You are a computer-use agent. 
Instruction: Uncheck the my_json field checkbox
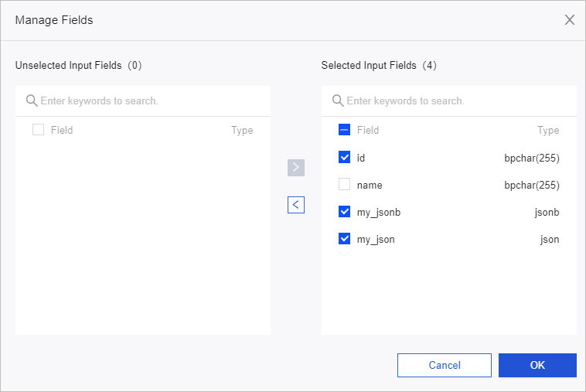point(345,239)
